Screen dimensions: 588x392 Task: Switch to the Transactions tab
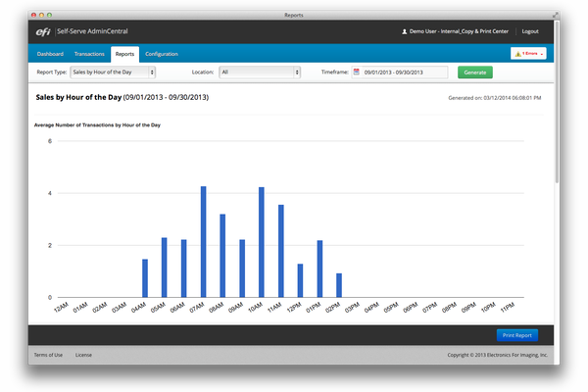click(89, 54)
